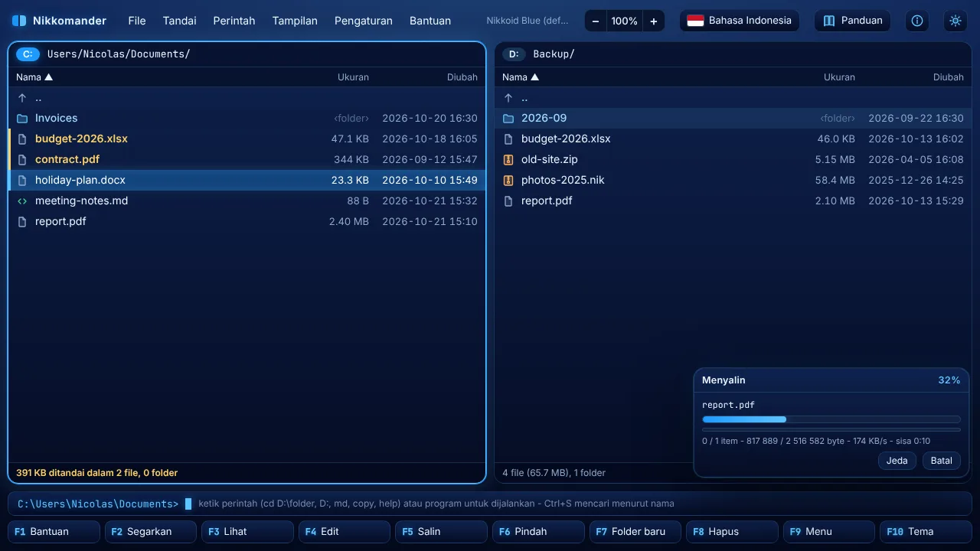This screenshot has height=551, width=980.
Task: Toggle the sun brightness theme icon
Action: point(955,21)
